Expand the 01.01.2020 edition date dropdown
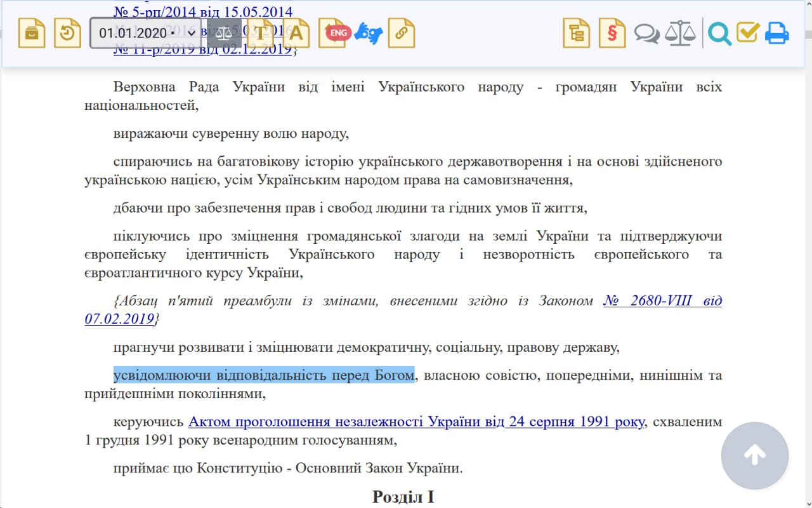812x508 pixels. [145, 33]
